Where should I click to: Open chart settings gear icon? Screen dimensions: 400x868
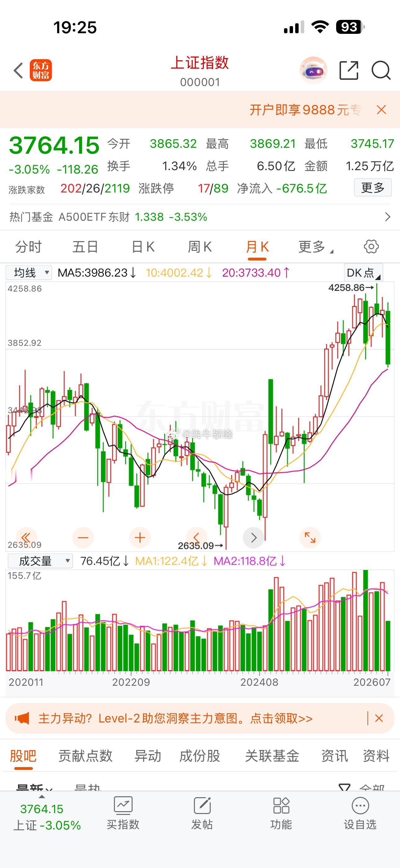[x=371, y=247]
